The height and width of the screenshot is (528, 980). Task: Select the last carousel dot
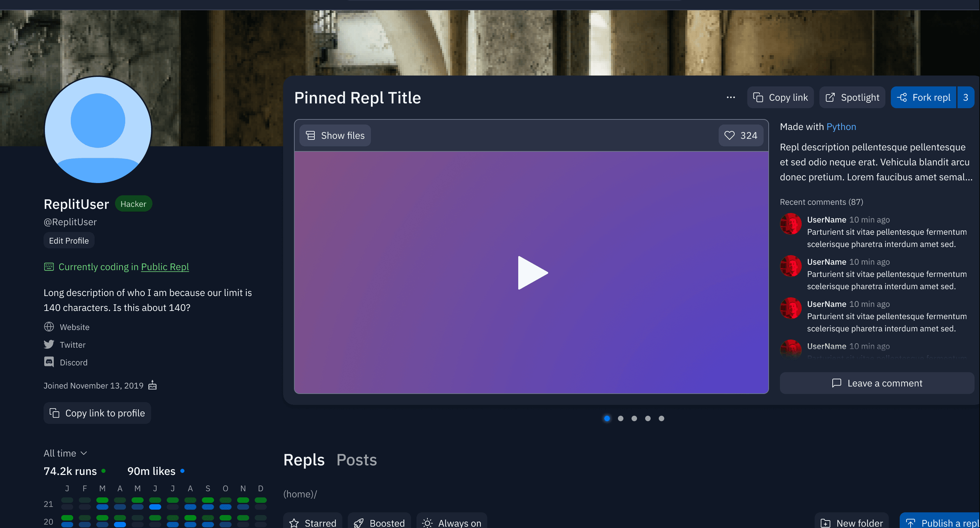click(661, 418)
